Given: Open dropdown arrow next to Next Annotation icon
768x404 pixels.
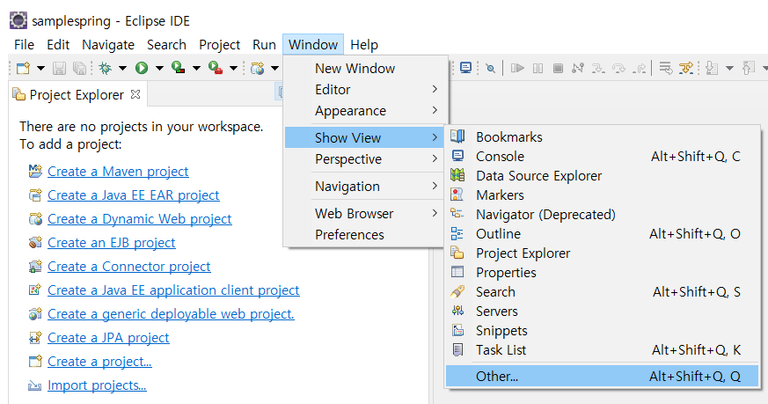Looking at the screenshot, I should tap(729, 68).
